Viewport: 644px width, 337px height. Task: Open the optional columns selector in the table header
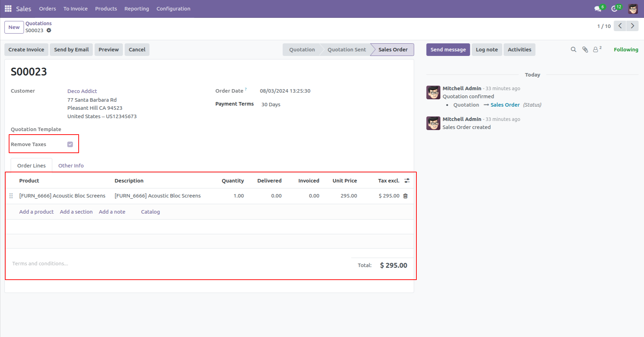coord(407,180)
